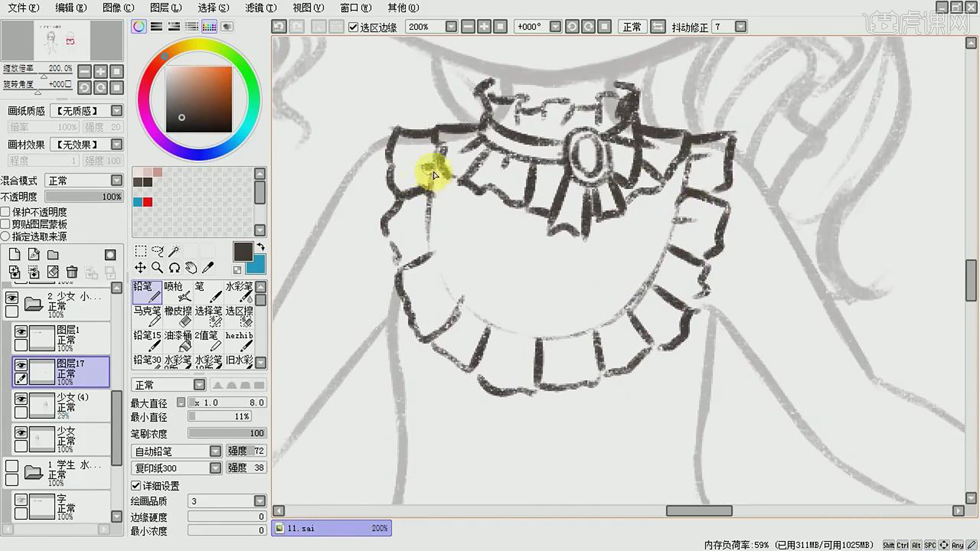This screenshot has height=551, width=980.
Task: Click the delete layer trash icon
Action: click(72, 272)
